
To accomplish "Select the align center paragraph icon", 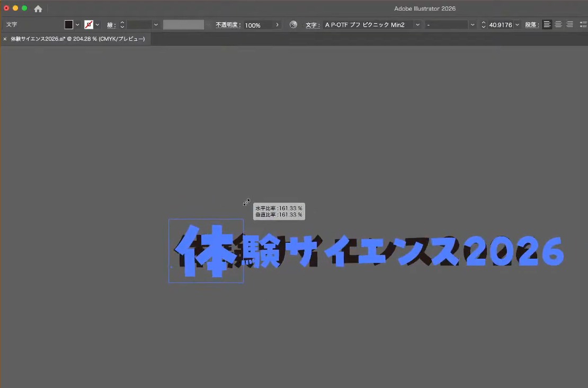I will click(x=558, y=25).
